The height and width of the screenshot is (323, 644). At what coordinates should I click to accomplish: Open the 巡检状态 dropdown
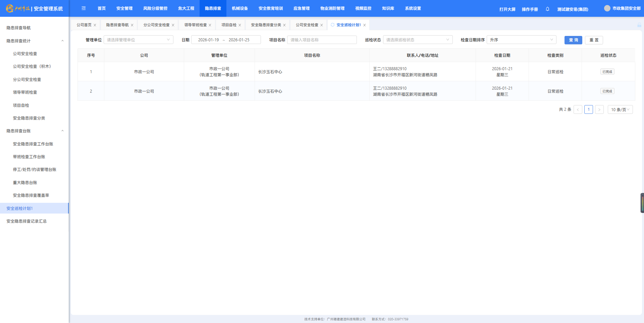pos(418,40)
